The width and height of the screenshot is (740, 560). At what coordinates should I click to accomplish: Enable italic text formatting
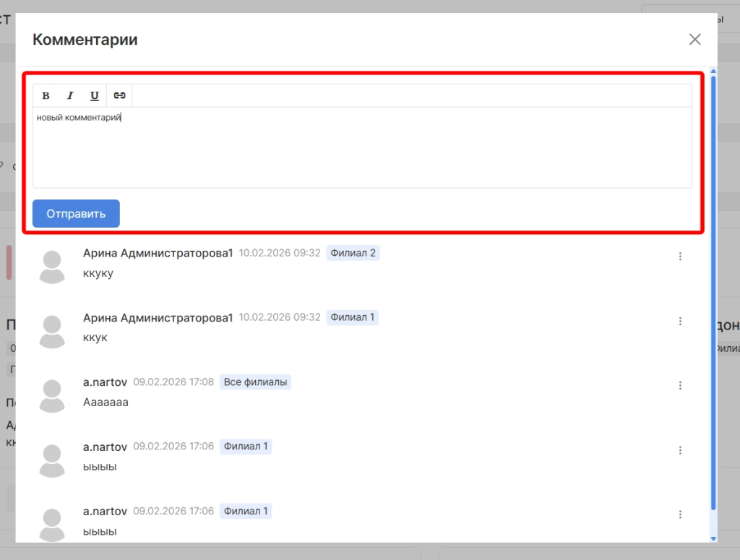(x=70, y=95)
